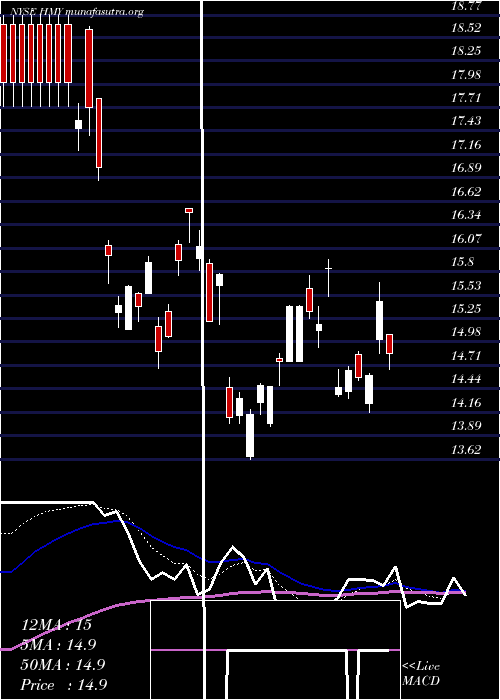
Task: Click the 15.53 price axis label
Action: (467, 286)
